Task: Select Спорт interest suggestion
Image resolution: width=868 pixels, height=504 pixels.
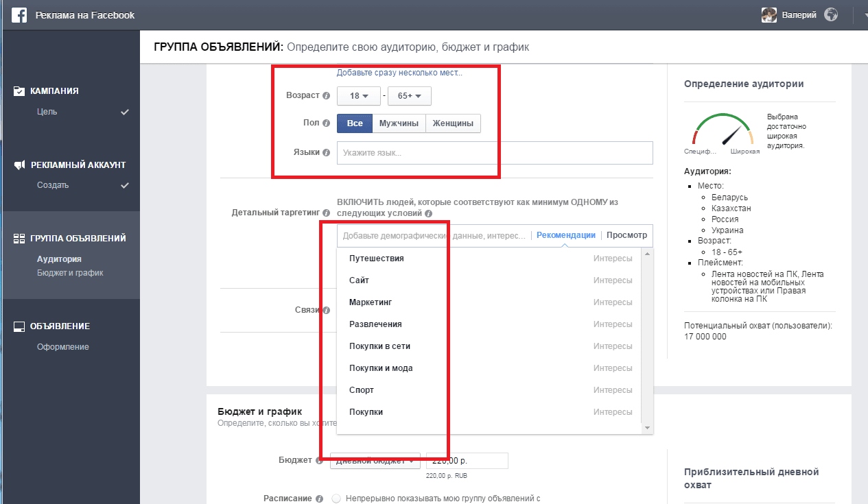Action: coord(489,390)
